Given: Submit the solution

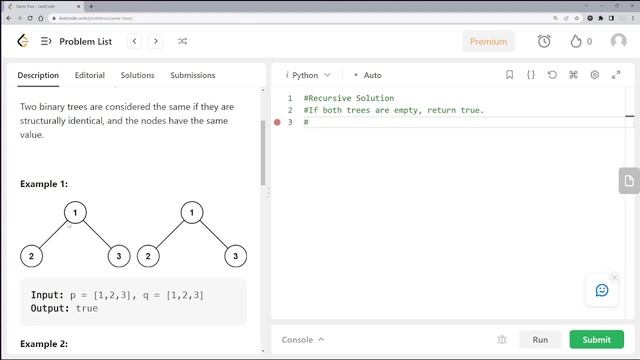Looking at the screenshot, I should coord(596,340).
